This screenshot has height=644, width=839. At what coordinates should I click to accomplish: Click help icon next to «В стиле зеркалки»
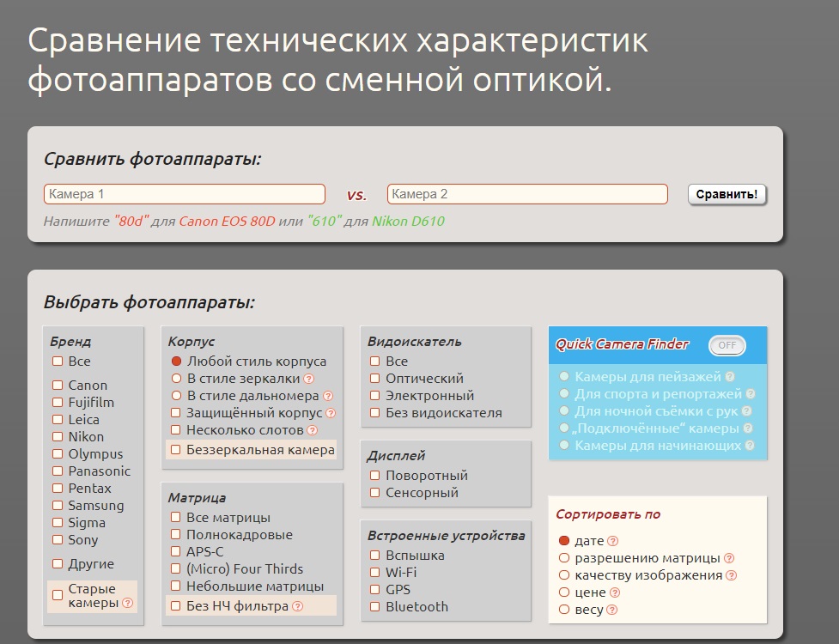point(309,379)
